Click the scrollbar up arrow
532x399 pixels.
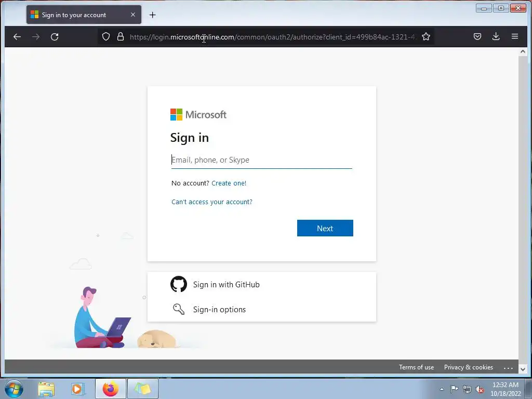523,52
